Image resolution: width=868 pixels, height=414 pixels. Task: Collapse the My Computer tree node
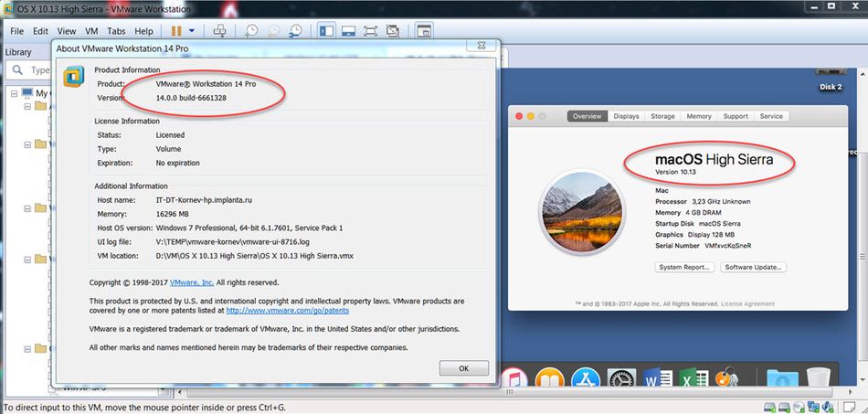[15, 93]
